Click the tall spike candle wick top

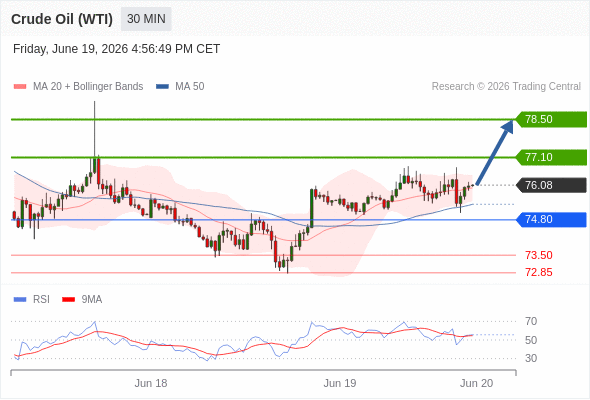click(x=94, y=102)
